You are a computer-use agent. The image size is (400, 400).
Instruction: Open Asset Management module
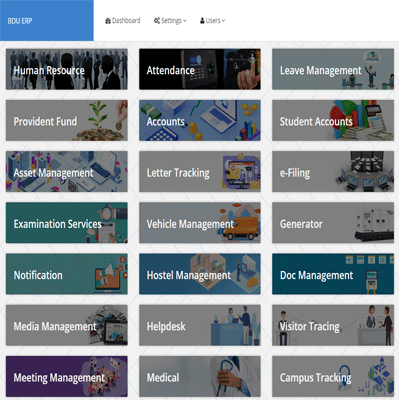point(67,172)
